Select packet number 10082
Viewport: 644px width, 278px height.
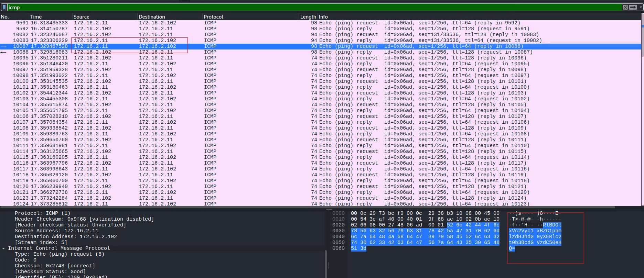tap(320, 34)
